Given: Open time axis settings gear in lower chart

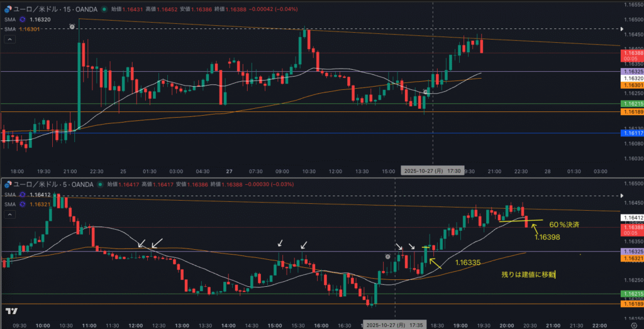Looking at the screenshot, I should pyautogui.click(x=633, y=326).
